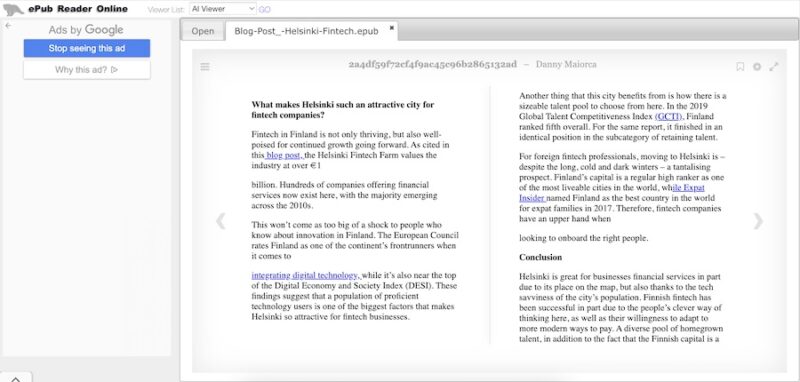Click the GO link beside viewer list
The height and width of the screenshot is (382, 800).
264,9
